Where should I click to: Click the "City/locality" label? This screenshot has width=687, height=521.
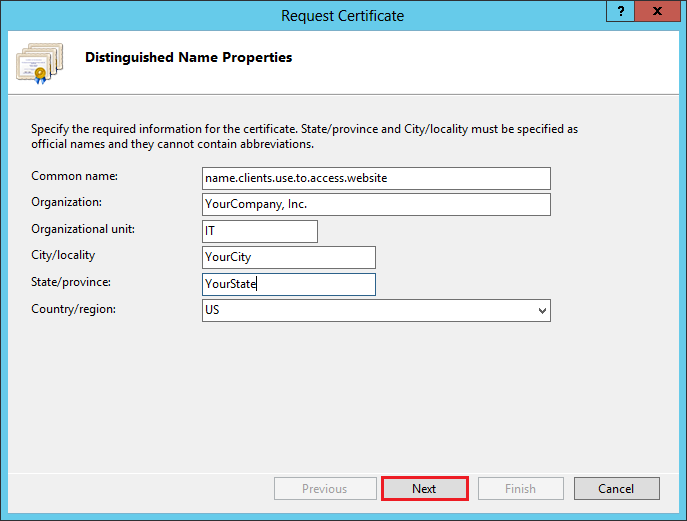tap(63, 256)
